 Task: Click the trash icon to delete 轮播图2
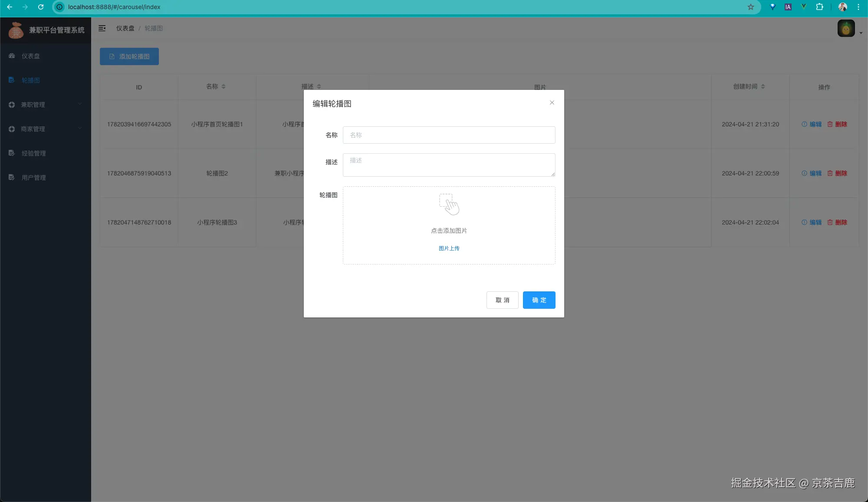pyautogui.click(x=830, y=173)
